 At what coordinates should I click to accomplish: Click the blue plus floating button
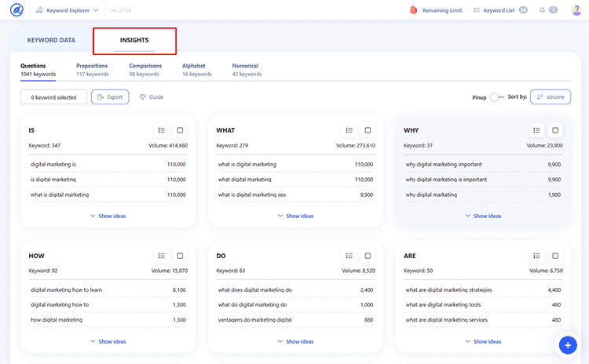tap(568, 345)
